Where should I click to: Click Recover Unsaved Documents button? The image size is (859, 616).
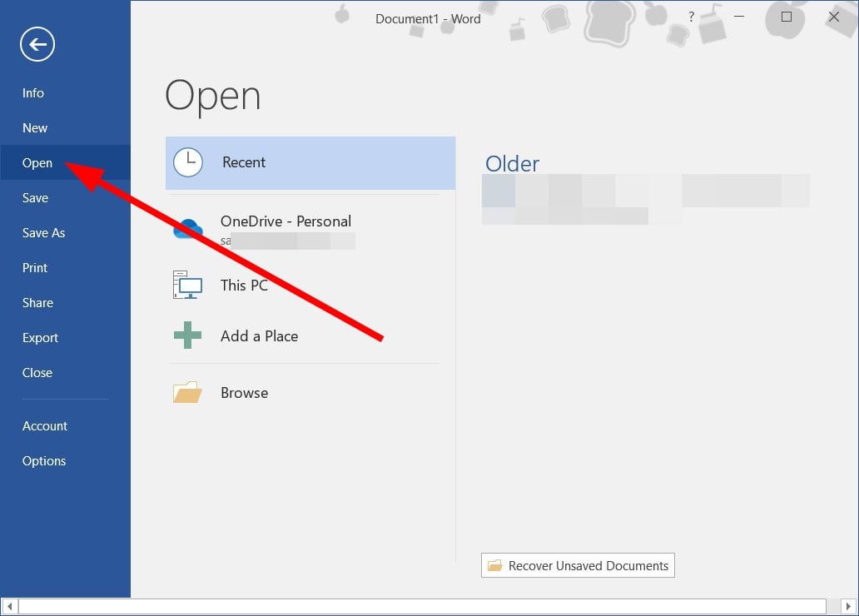click(x=578, y=565)
